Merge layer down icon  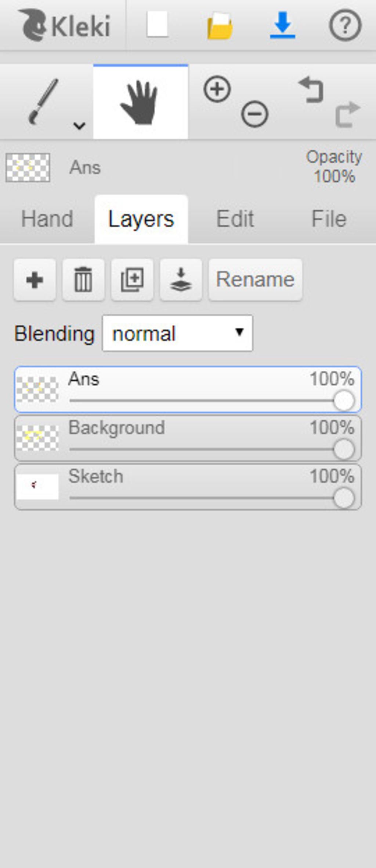pyautogui.click(x=181, y=280)
